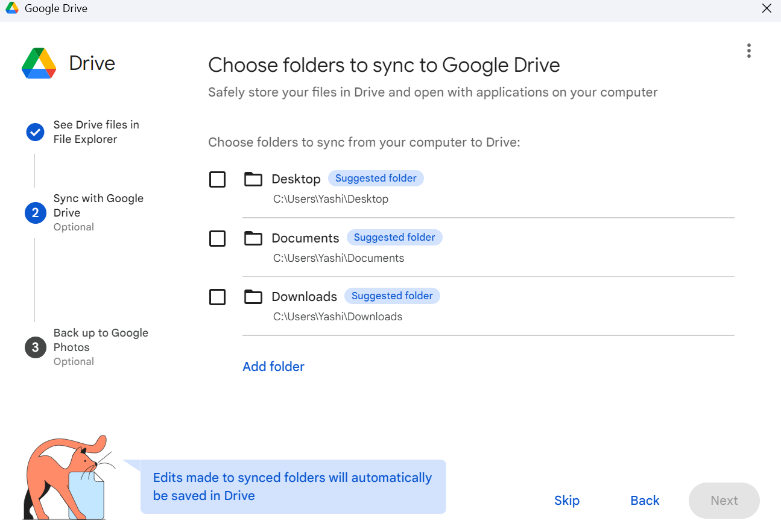Viewport: 781px width, 532px height.
Task: Tick the Downloads folder checkbox
Action: point(217,297)
